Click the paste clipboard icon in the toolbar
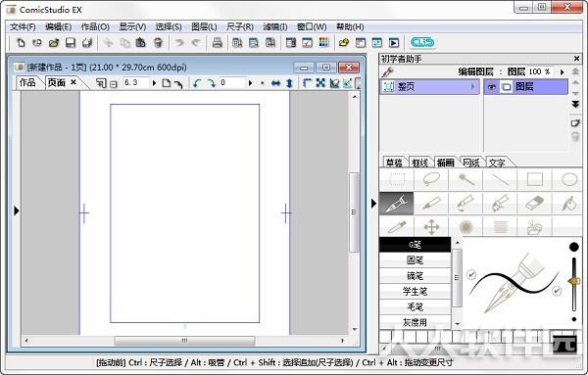The height and width of the screenshot is (375, 588). pos(140,43)
